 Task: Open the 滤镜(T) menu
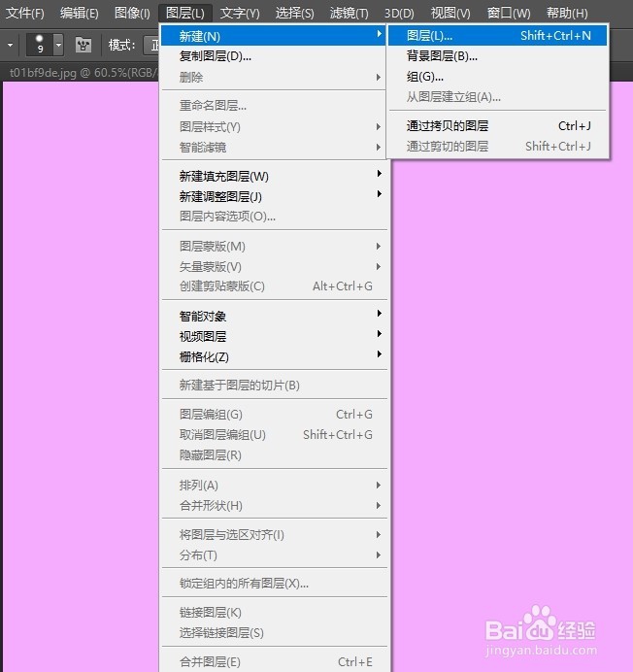pyautogui.click(x=349, y=14)
